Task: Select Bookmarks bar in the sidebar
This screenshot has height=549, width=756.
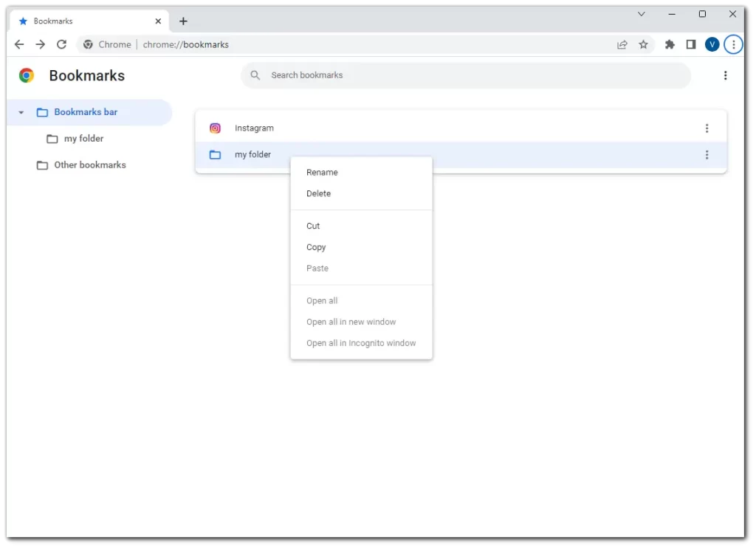Action: pyautogui.click(x=89, y=112)
